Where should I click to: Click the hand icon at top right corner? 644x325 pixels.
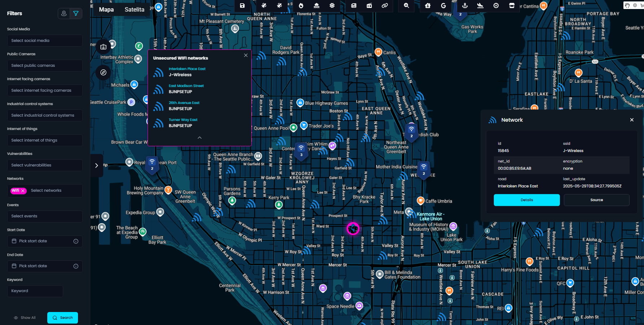click(627, 5)
